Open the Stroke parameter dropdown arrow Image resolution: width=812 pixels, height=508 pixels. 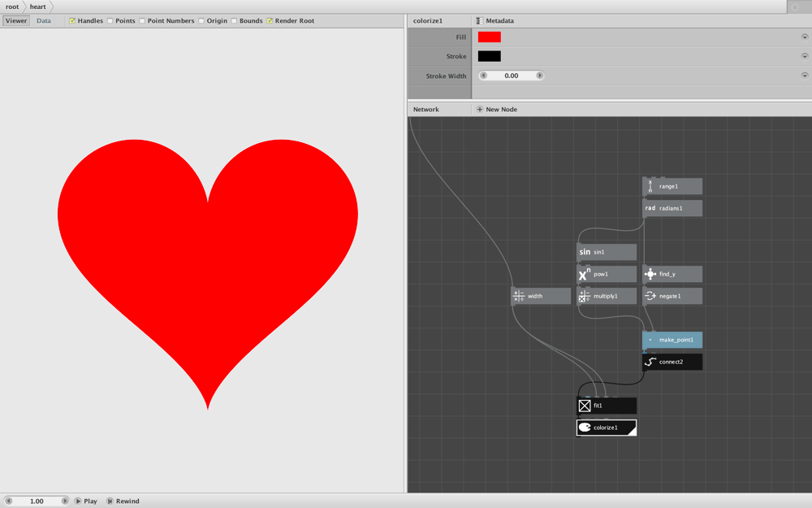tap(805, 56)
